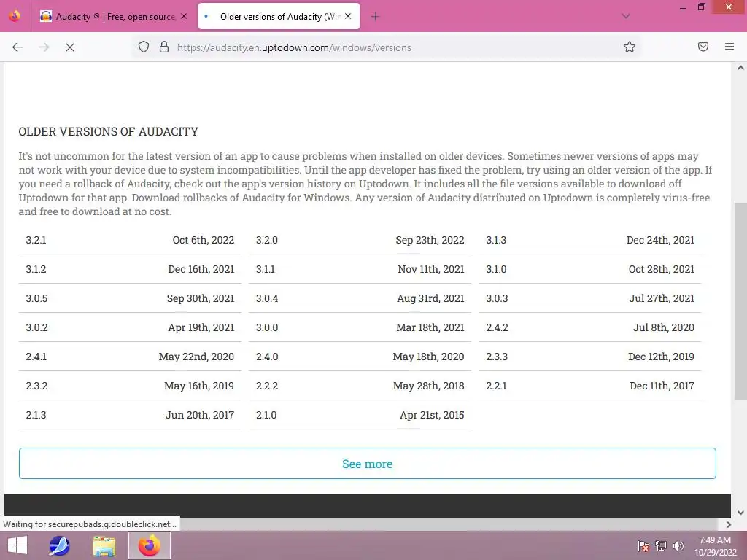
Task: Select the Older versions of Audacity tab
Action: (x=279, y=17)
